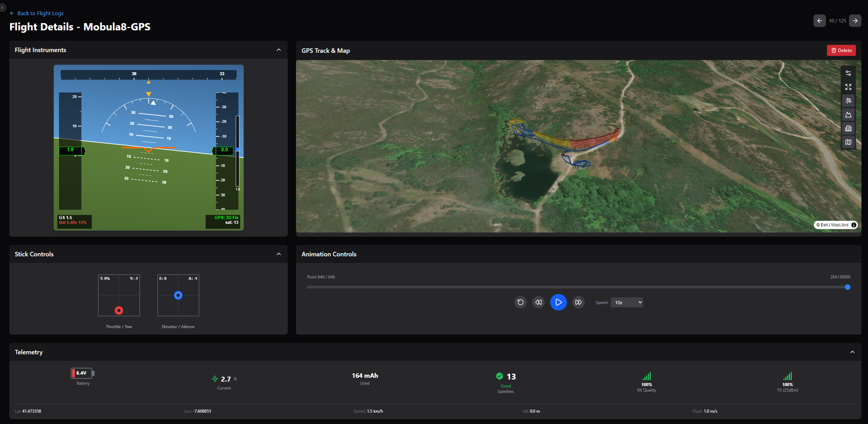Click 'Bat 6.40v 15%' warning text
The width and height of the screenshot is (868, 424).
point(72,223)
